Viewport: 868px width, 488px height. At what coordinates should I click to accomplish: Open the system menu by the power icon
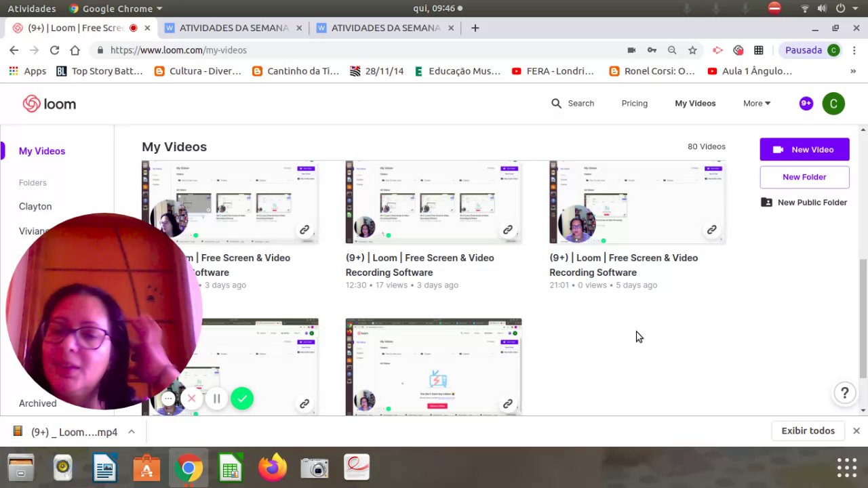(x=846, y=8)
